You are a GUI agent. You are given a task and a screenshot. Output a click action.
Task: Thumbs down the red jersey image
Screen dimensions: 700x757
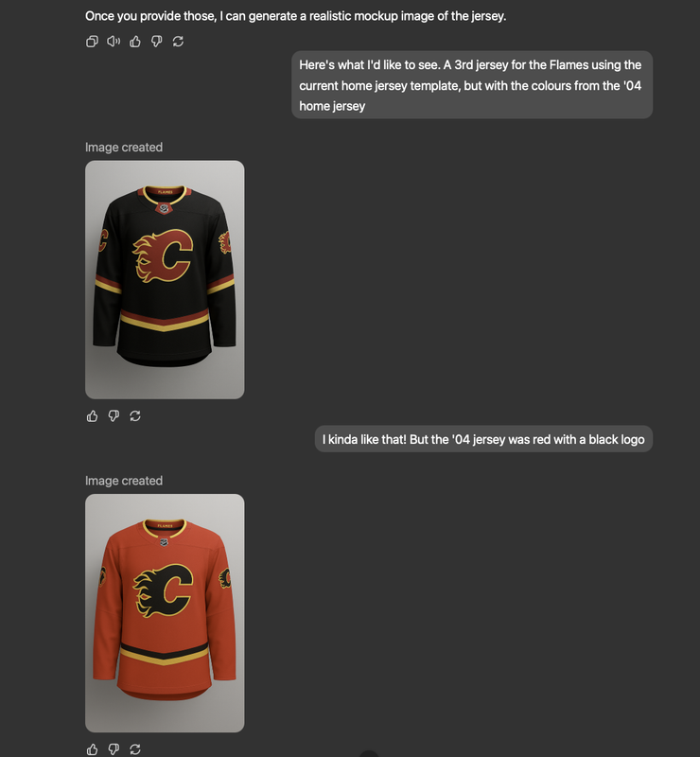point(114,748)
